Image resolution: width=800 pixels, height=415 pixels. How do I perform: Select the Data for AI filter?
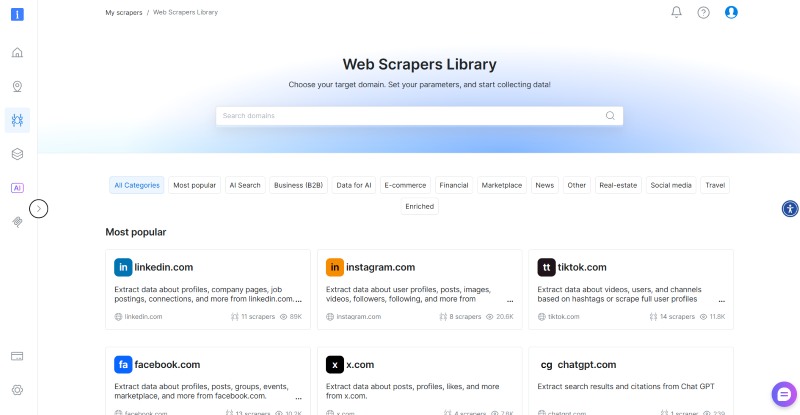(x=354, y=185)
